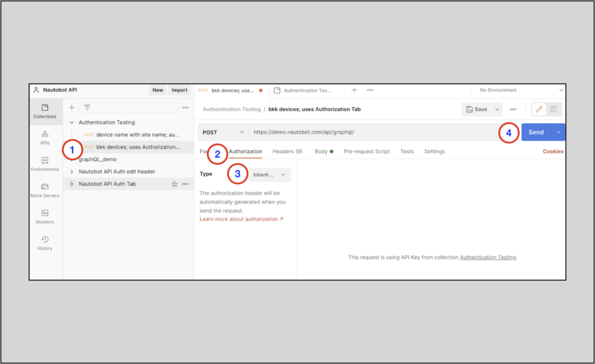Screen dimensions: 595x364
Task: Click the plus icon to create a collection
Action: (71, 107)
